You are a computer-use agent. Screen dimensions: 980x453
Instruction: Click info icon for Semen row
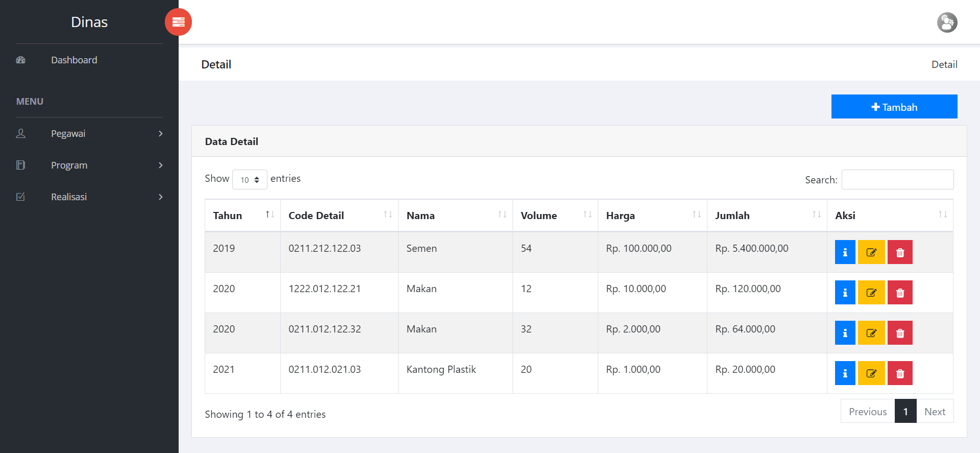tap(845, 252)
